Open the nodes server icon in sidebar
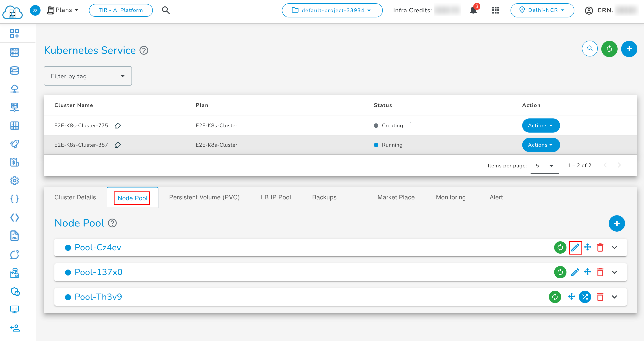 click(x=15, y=52)
